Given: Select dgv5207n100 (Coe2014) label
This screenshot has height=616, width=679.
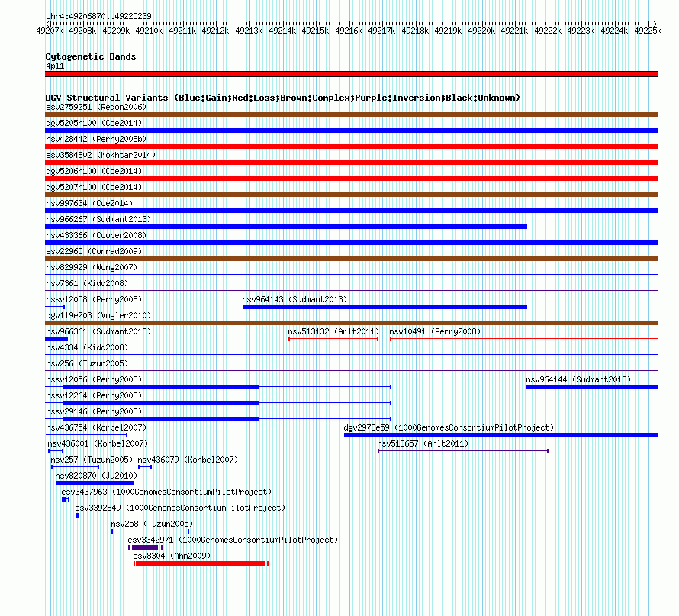Looking at the screenshot, I should [94, 187].
